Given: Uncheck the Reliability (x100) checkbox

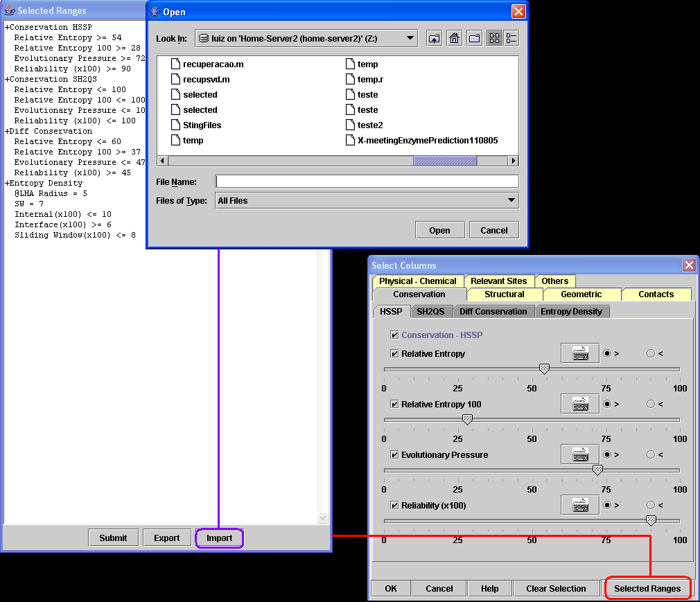Looking at the screenshot, I should click(x=394, y=505).
